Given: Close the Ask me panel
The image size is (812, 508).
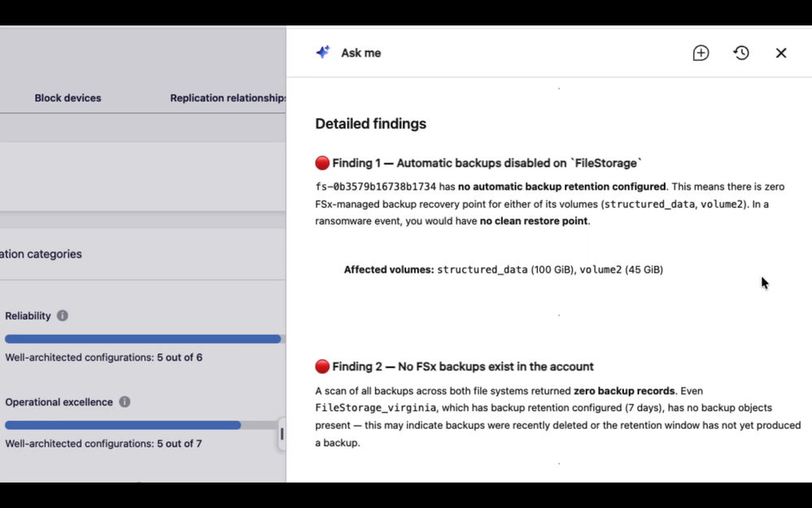Looking at the screenshot, I should click(781, 53).
